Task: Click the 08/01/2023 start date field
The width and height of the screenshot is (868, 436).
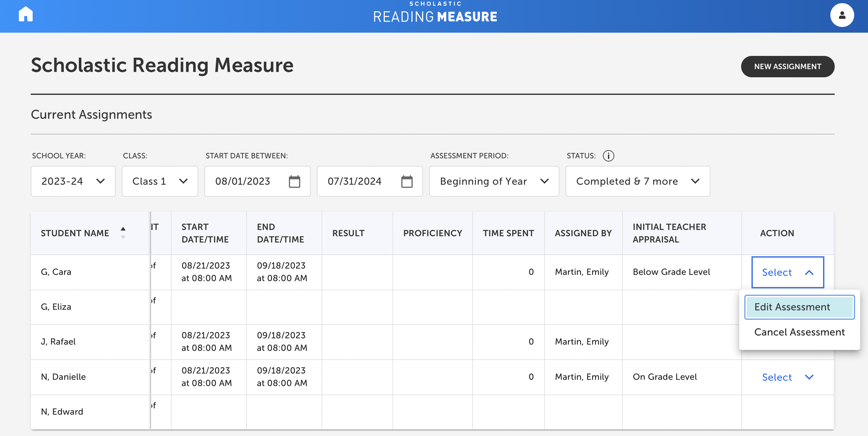Action: click(257, 181)
